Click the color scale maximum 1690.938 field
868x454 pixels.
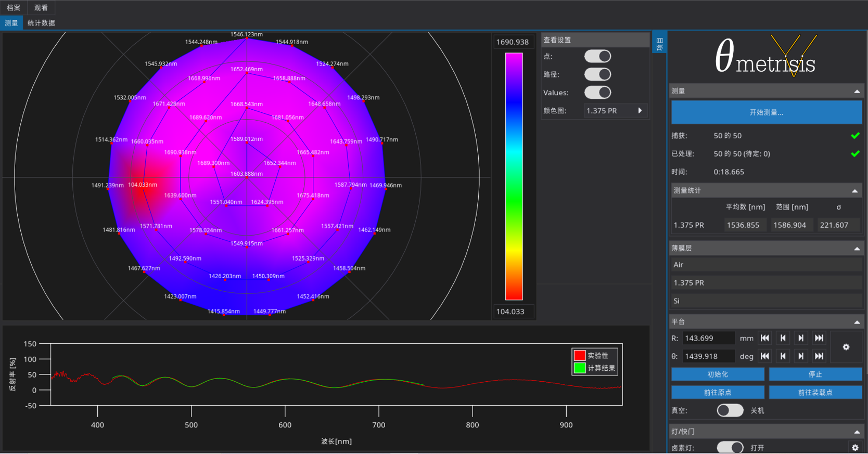(513, 42)
